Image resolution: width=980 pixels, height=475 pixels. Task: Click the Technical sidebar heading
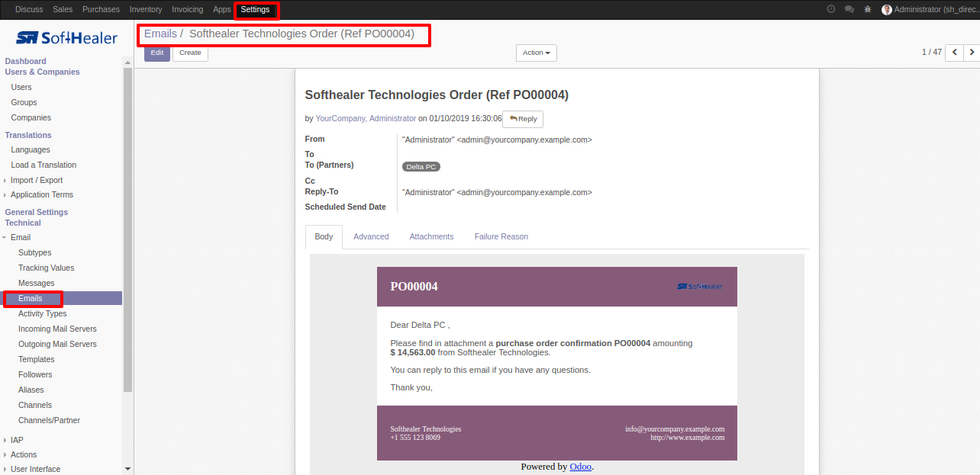pos(23,223)
